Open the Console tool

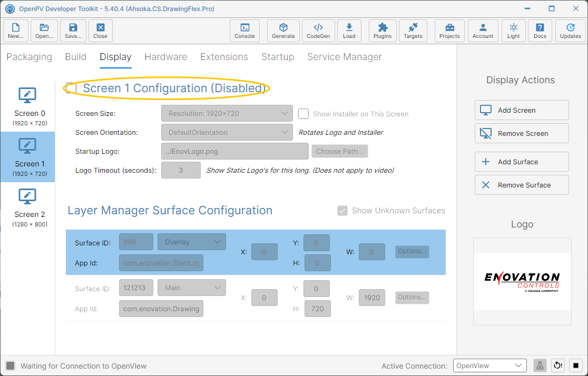point(244,31)
